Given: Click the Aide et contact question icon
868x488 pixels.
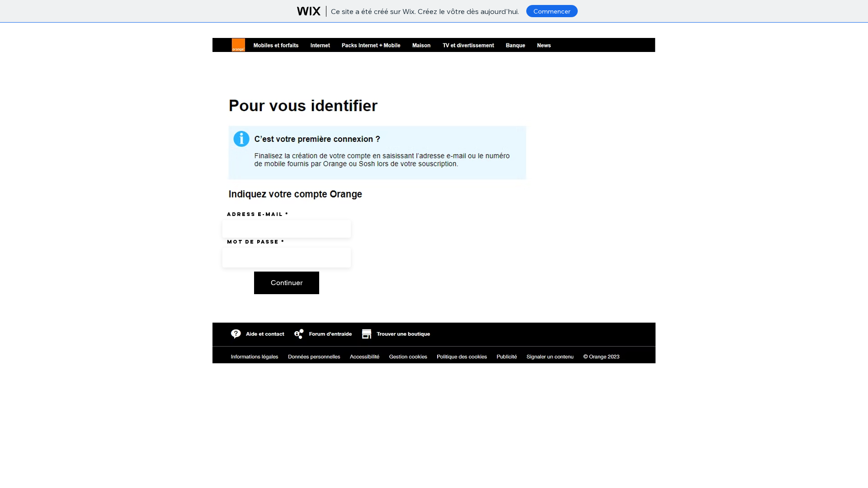Looking at the screenshot, I should click(236, 334).
